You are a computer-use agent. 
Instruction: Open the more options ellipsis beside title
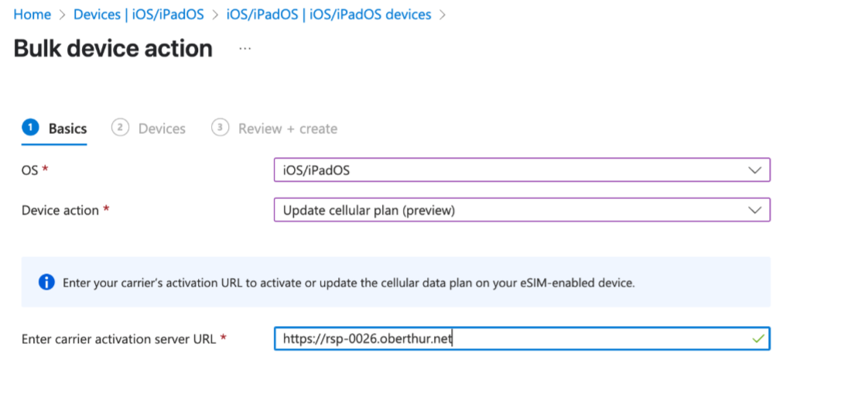click(x=244, y=49)
